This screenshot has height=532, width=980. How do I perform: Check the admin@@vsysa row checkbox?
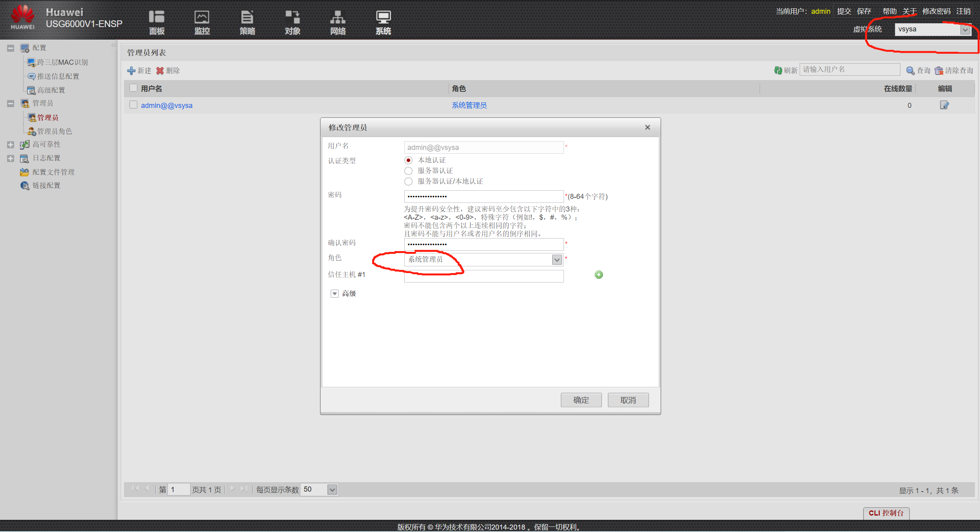coord(133,105)
